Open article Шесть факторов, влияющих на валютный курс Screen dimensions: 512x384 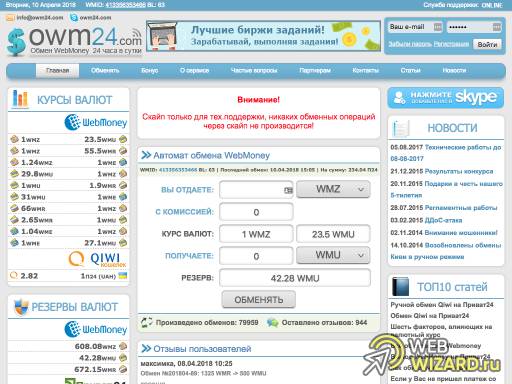(x=441, y=330)
